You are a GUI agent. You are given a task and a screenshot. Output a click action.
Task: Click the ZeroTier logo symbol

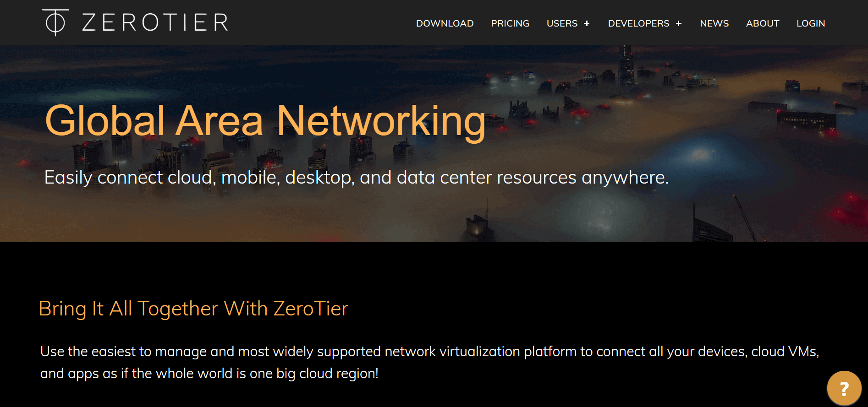[x=55, y=22]
